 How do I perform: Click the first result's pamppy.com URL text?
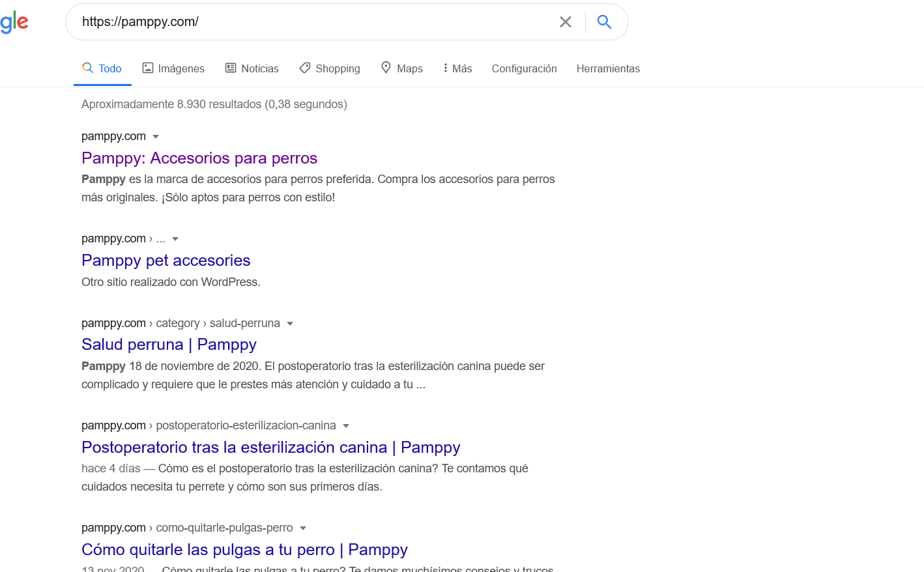point(114,136)
